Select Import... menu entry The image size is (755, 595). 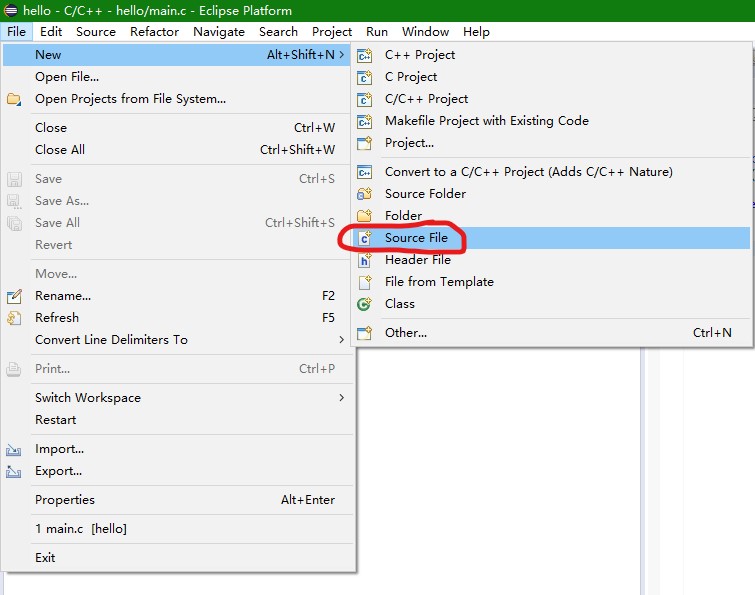pyautogui.click(x=178, y=449)
